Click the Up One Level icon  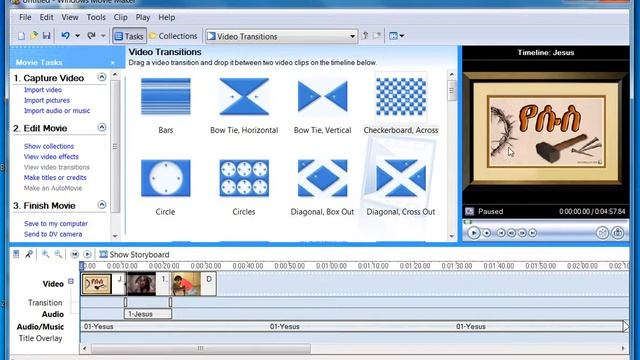click(x=365, y=36)
